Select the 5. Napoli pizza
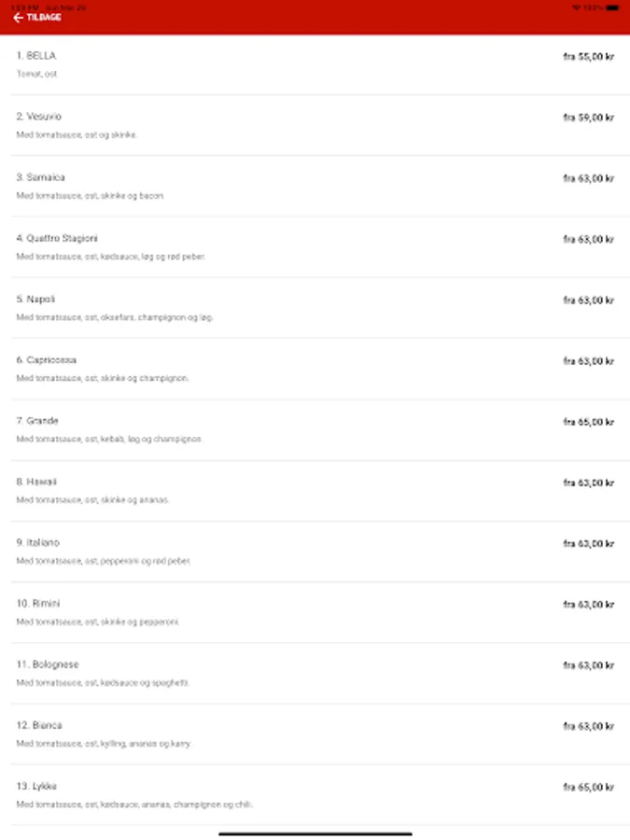This screenshot has width=630, height=840. (x=315, y=308)
